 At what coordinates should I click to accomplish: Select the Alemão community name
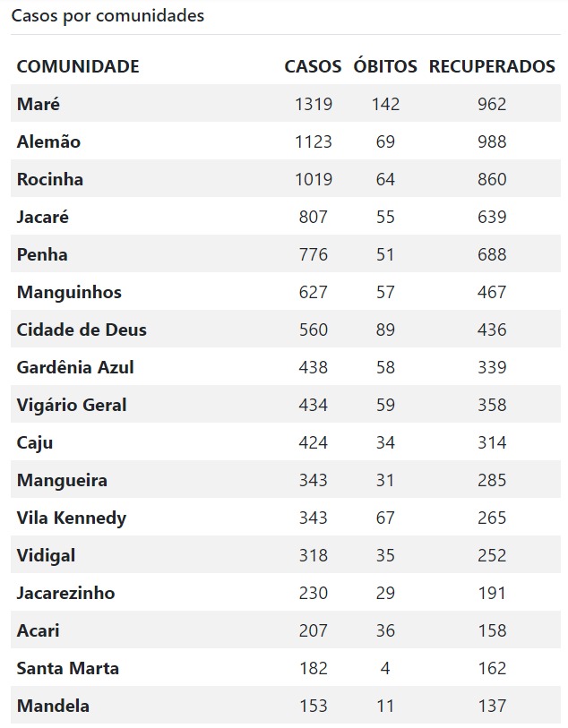pos(48,141)
